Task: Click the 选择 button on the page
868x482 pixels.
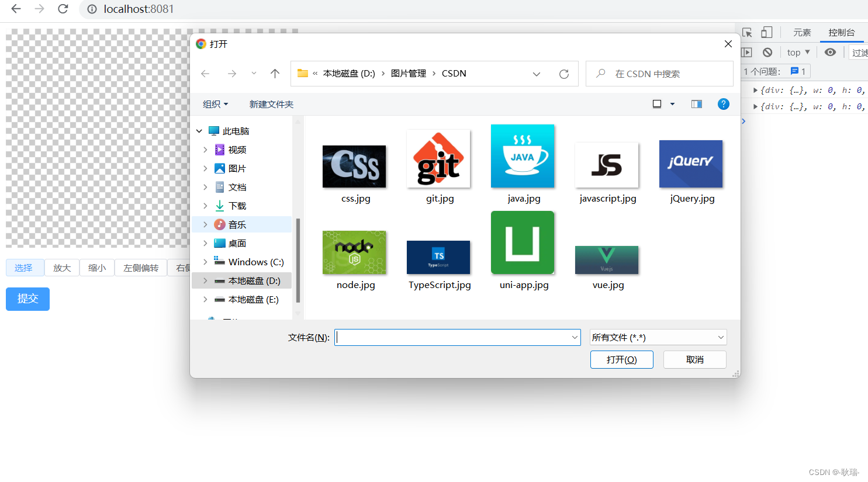Action: 25,268
